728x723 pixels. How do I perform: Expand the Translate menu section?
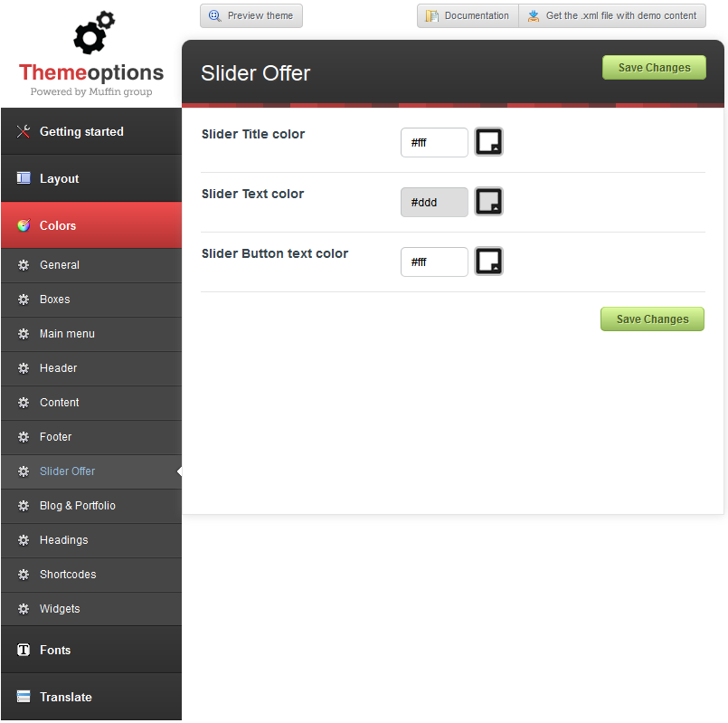coord(90,697)
